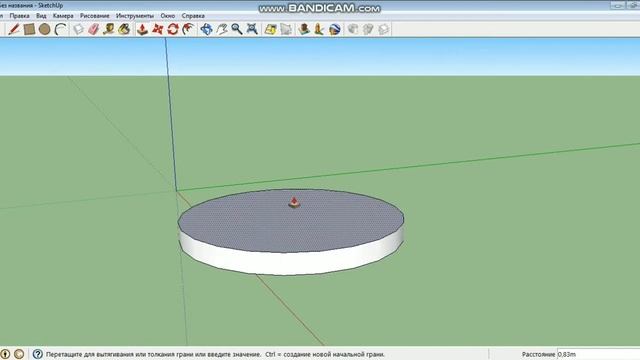
Task: Click the geo-location status icon in status bar
Action: click(5, 354)
